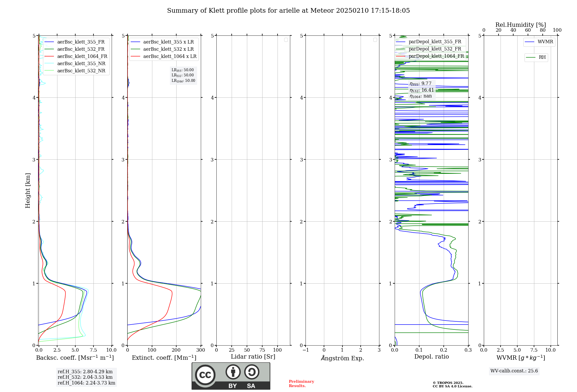Click the Height [km] axis label
Screen dimensions: 577x392
pyautogui.click(x=28, y=191)
